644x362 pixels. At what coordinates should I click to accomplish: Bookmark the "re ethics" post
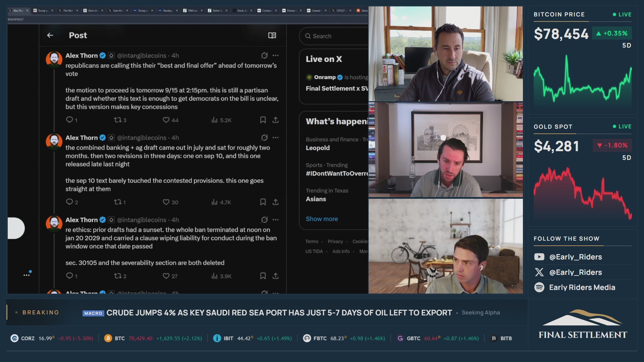coord(263,276)
